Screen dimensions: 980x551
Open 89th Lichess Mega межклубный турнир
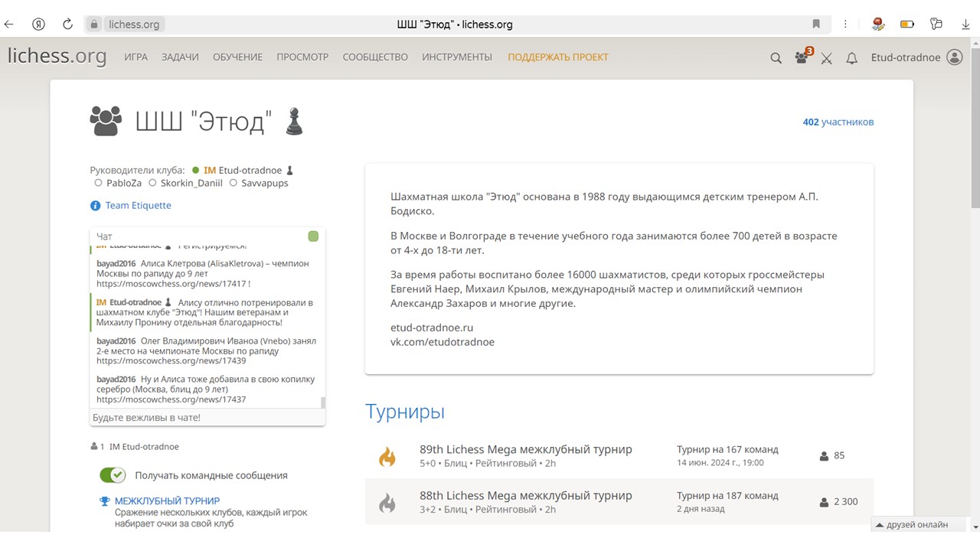pos(526,449)
